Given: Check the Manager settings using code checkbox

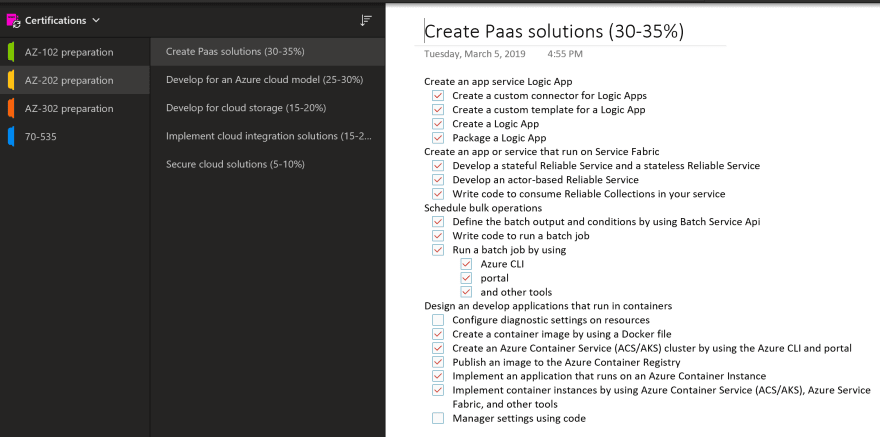Looking at the screenshot, I should [x=438, y=418].
